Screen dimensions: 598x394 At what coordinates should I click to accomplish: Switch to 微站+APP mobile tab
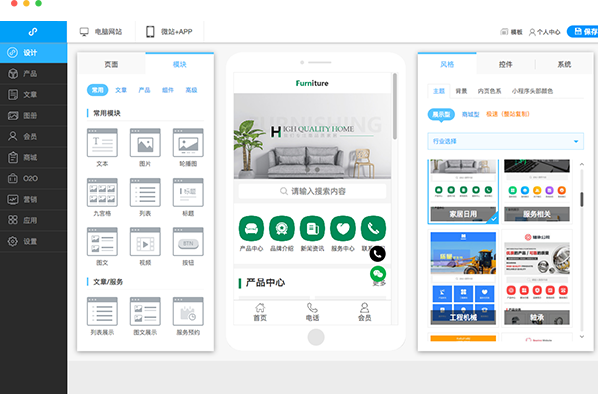click(x=169, y=32)
